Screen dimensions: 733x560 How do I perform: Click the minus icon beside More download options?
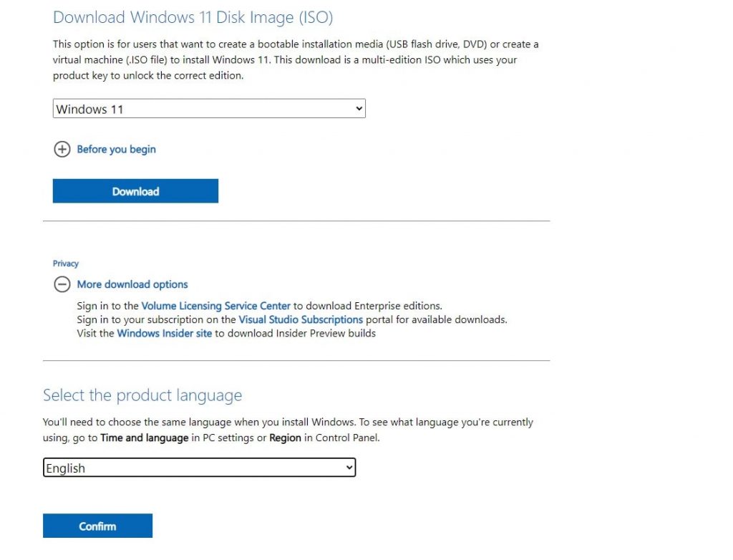(62, 284)
